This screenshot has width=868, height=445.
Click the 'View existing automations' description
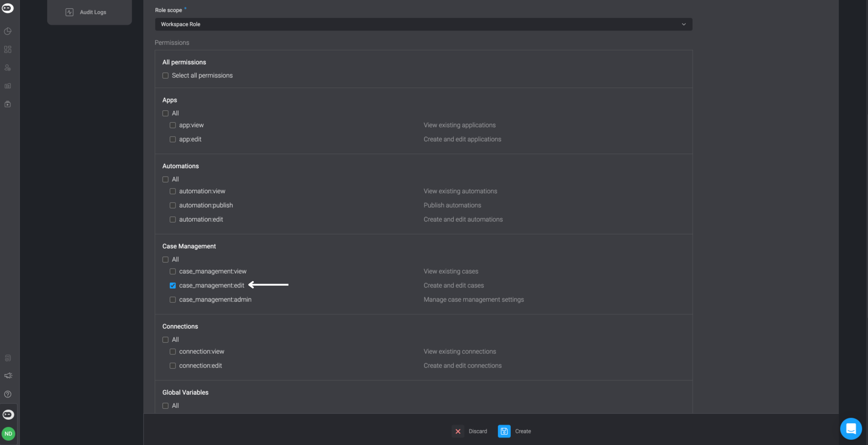click(460, 191)
